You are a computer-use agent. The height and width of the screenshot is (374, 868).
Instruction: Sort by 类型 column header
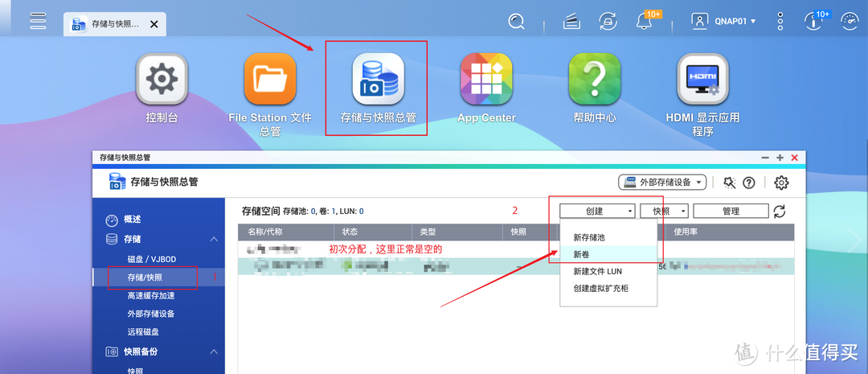[457, 232]
